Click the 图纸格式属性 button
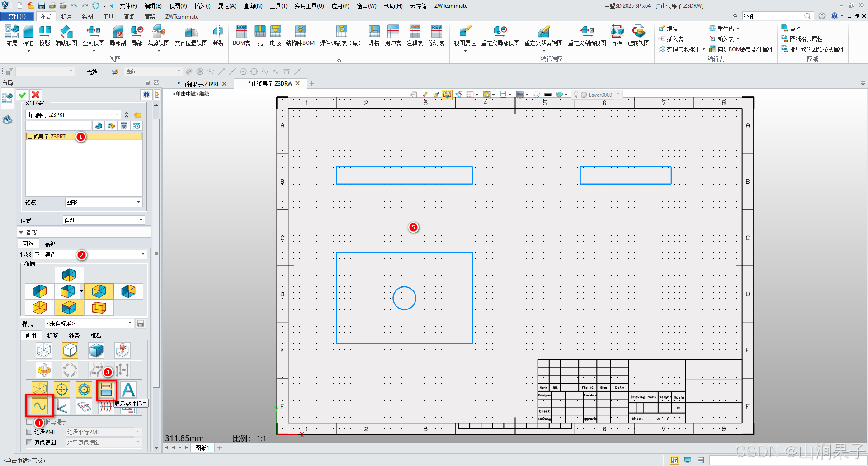The width and height of the screenshot is (868, 466). click(x=802, y=39)
